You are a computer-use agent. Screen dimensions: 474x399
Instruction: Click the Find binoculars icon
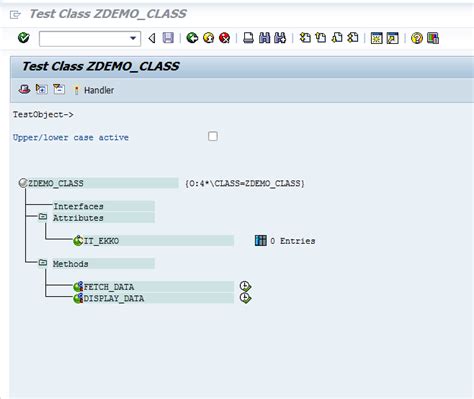(x=264, y=38)
